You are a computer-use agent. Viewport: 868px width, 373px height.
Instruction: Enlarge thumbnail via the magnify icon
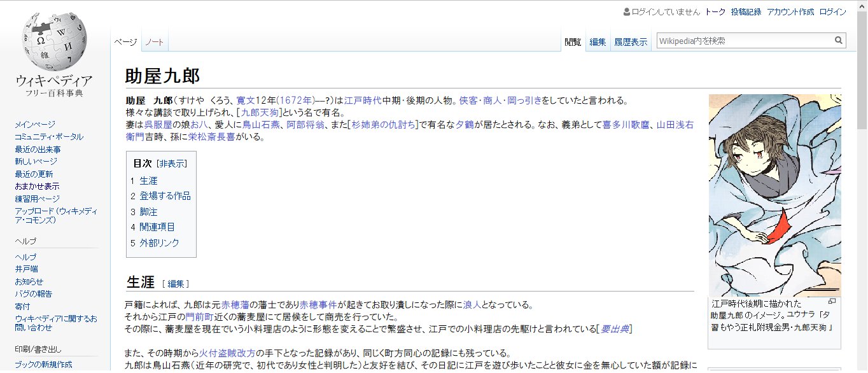pyautogui.click(x=832, y=302)
